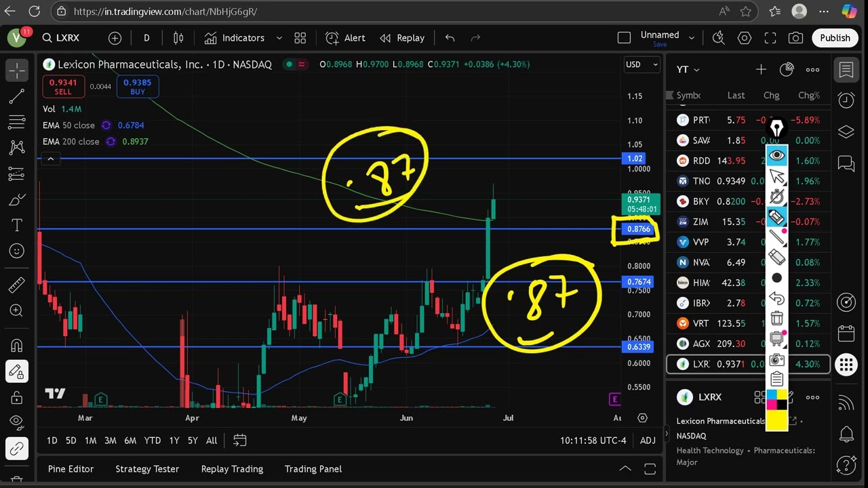Select the Text annotation tool
This screenshot has width=868, height=488.
tap(17, 225)
